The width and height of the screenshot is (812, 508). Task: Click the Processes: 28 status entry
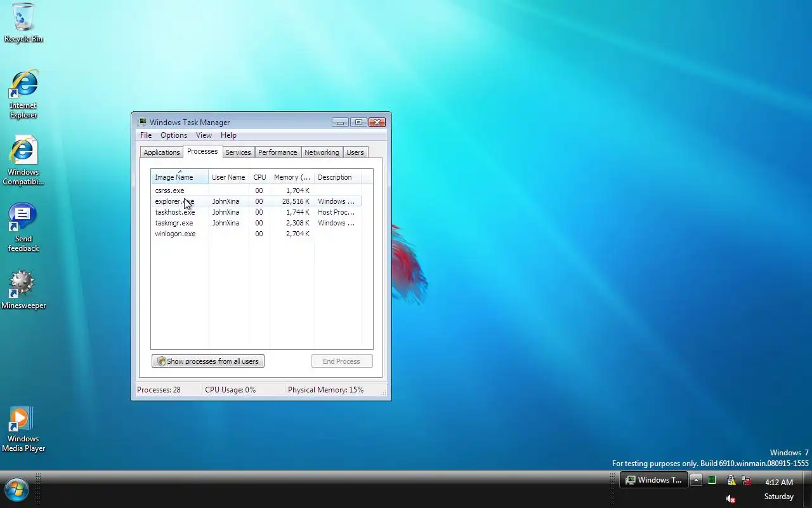click(159, 390)
